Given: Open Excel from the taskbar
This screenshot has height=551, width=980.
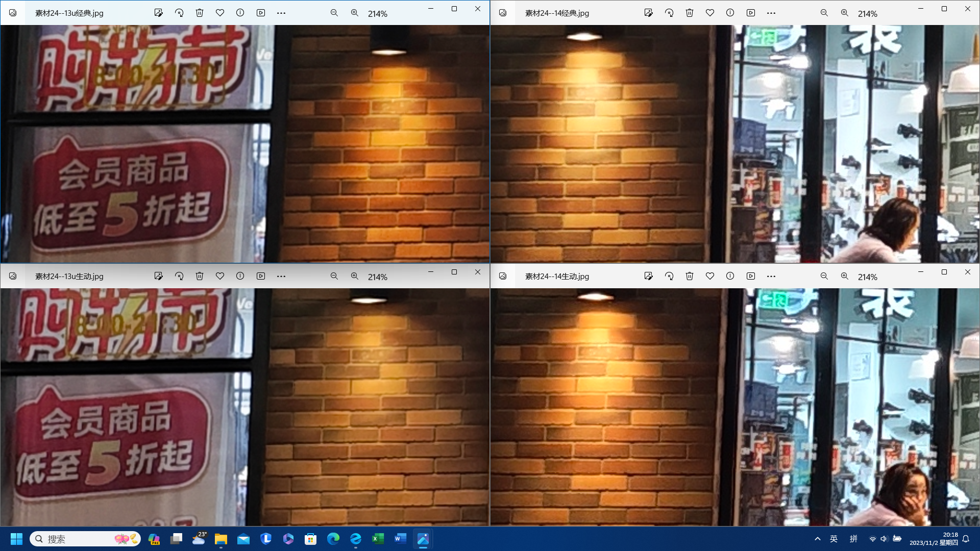Looking at the screenshot, I should tap(378, 539).
